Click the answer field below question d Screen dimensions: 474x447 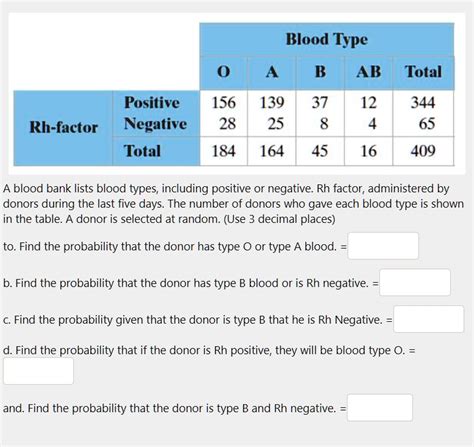point(39,371)
